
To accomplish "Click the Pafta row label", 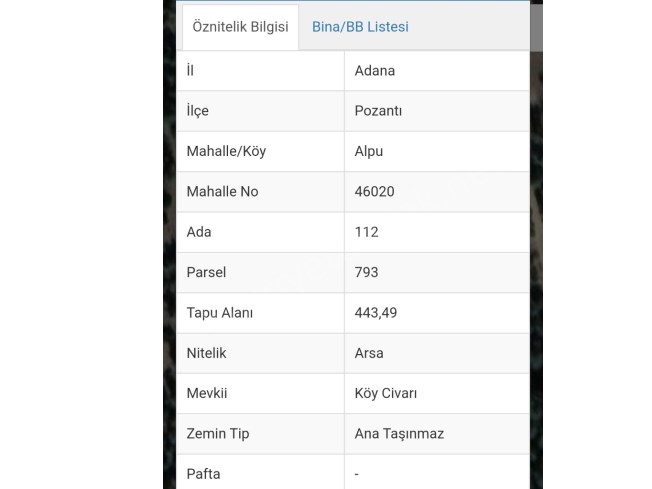I will pos(203,473).
